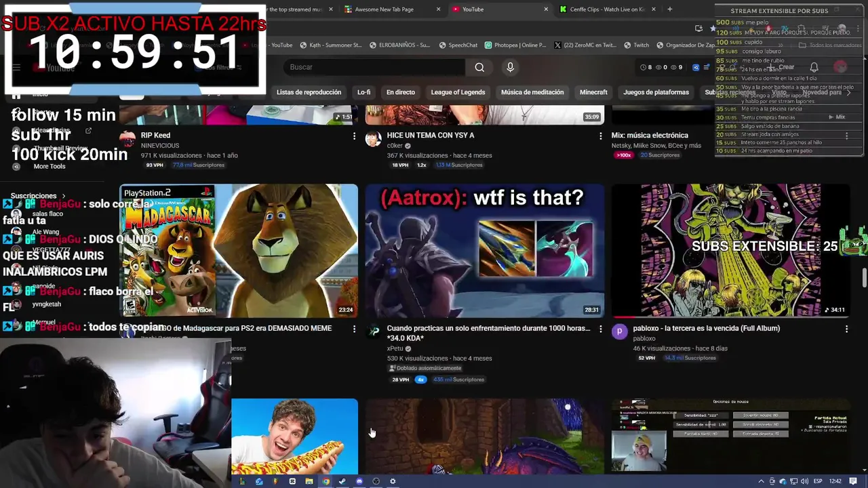Open the SpeechChat bookmark
Viewport: 868px width, 488px height.
click(x=458, y=45)
